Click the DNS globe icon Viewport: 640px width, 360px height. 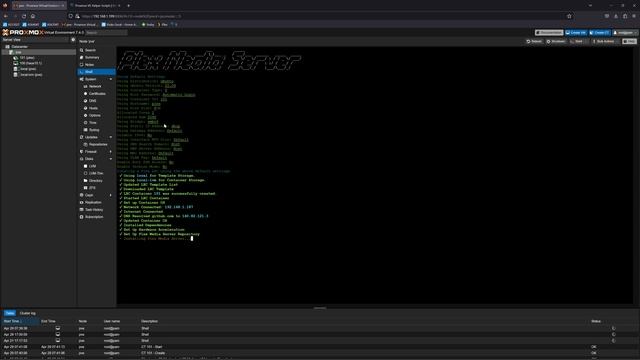pos(85,101)
